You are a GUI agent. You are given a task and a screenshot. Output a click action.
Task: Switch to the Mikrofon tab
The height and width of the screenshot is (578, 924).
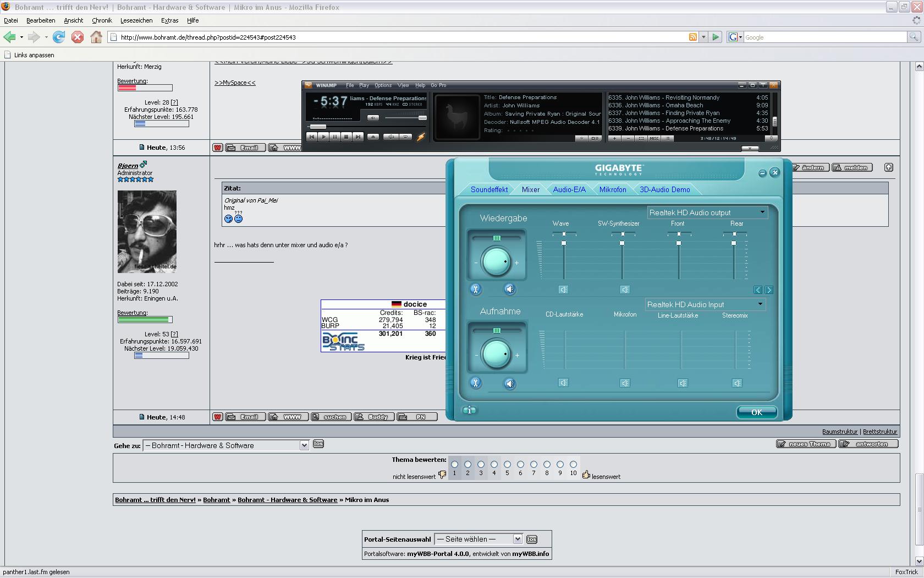point(612,189)
